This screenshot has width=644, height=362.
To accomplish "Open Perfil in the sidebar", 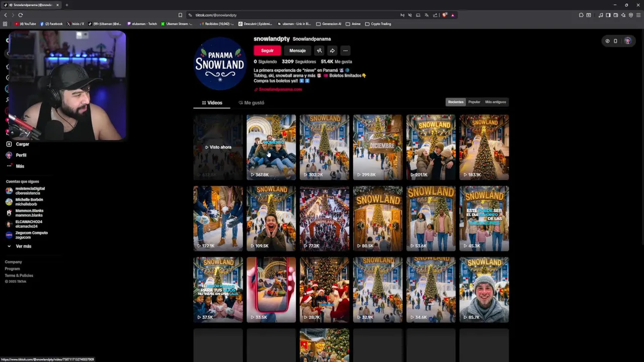I will [x=16, y=155].
